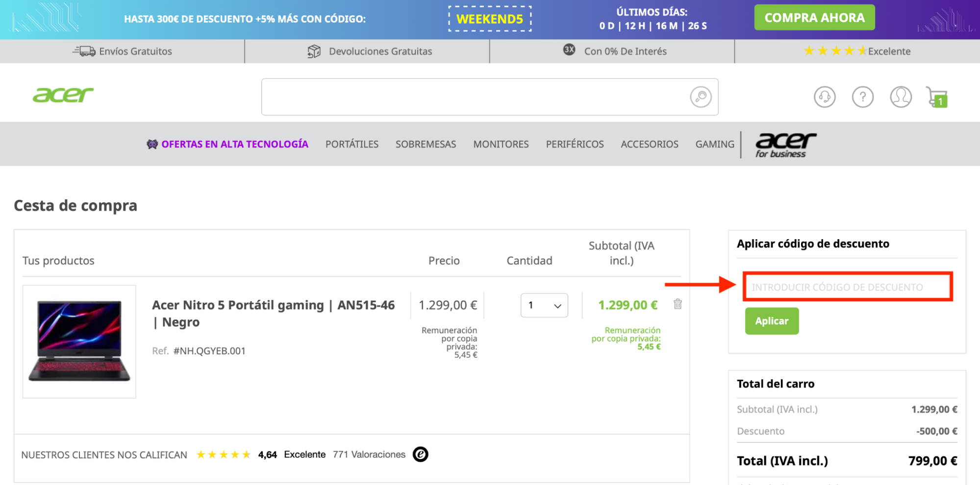Open the Acer for business logo

786,145
